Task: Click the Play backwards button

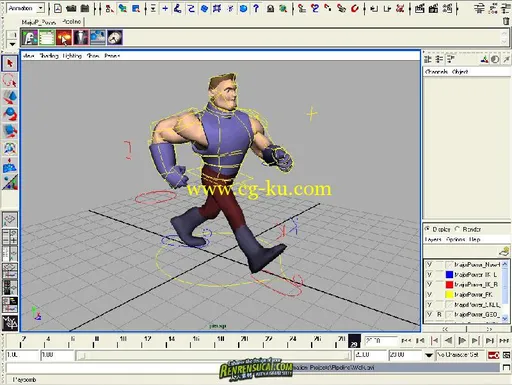Action: (x=448, y=341)
